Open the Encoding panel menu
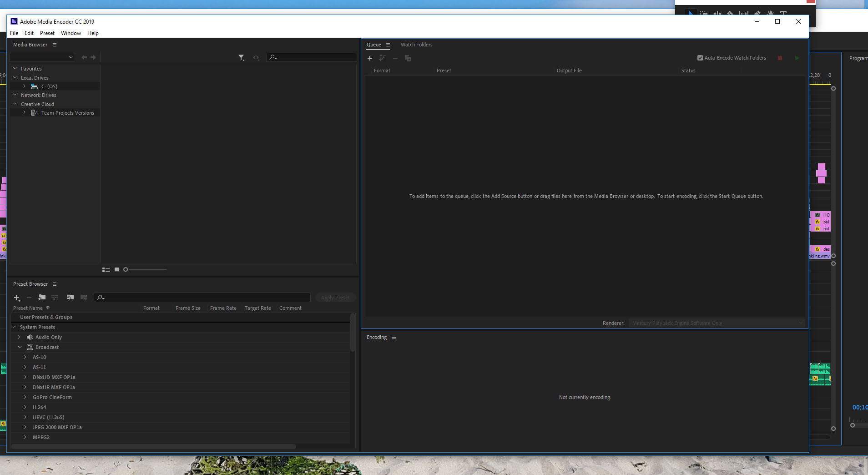 394,337
